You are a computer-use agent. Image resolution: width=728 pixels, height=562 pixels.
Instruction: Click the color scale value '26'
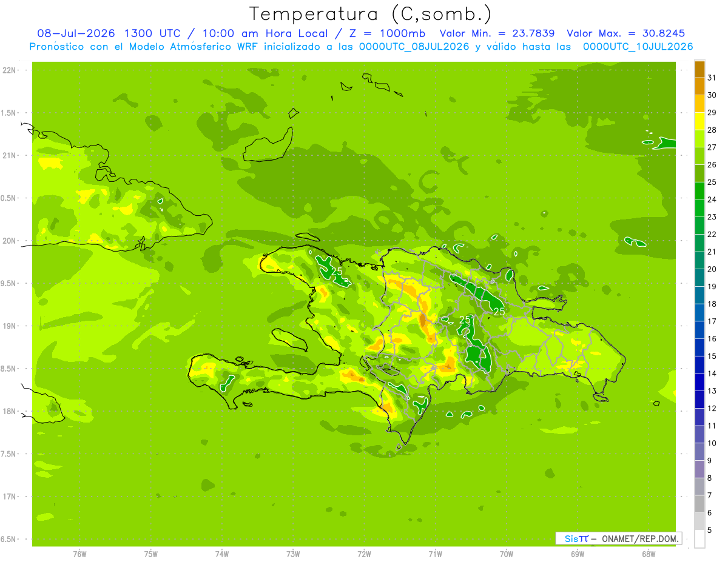(712, 165)
